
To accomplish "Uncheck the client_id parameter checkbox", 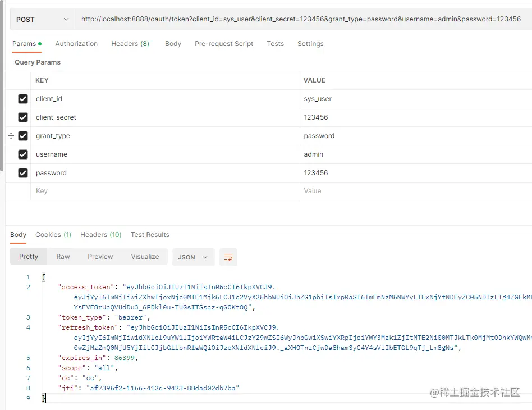I will pos(23,99).
